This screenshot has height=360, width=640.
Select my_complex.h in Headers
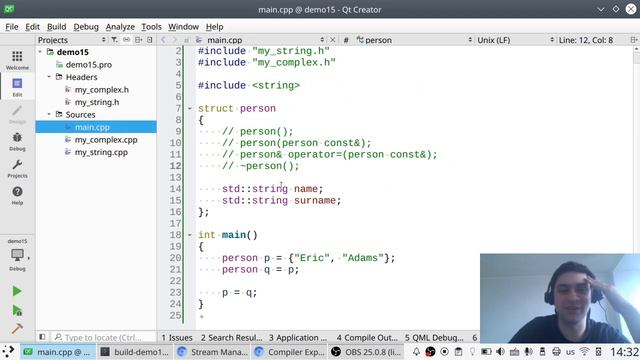102,89
